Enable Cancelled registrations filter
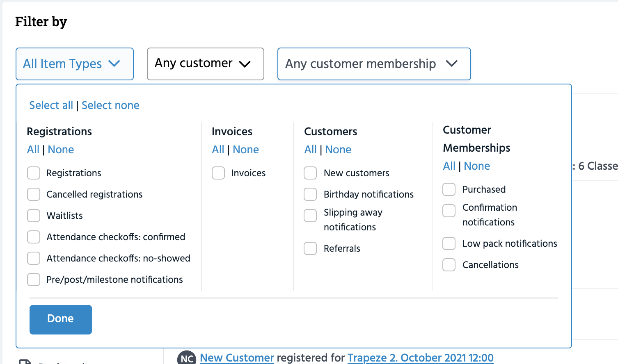Image resolution: width=618 pixels, height=364 pixels. (x=34, y=194)
